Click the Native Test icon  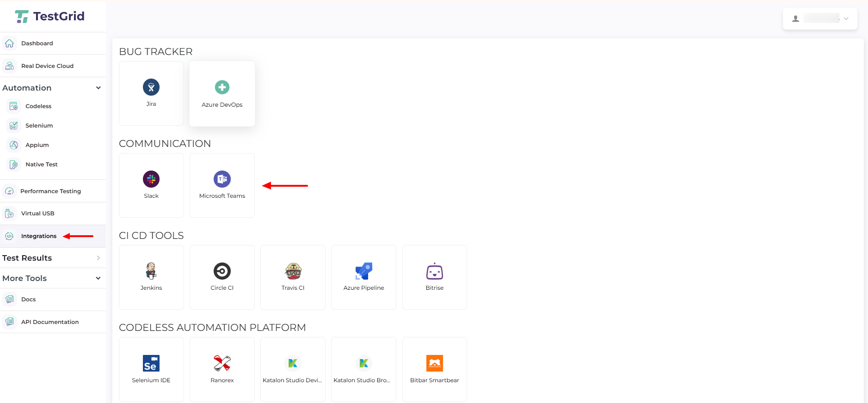[14, 165]
